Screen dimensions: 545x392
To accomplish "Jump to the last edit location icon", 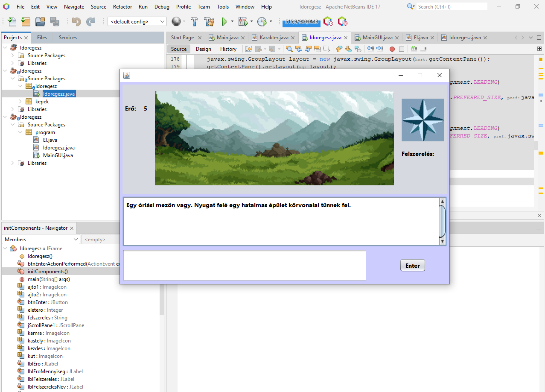I will 249,49.
